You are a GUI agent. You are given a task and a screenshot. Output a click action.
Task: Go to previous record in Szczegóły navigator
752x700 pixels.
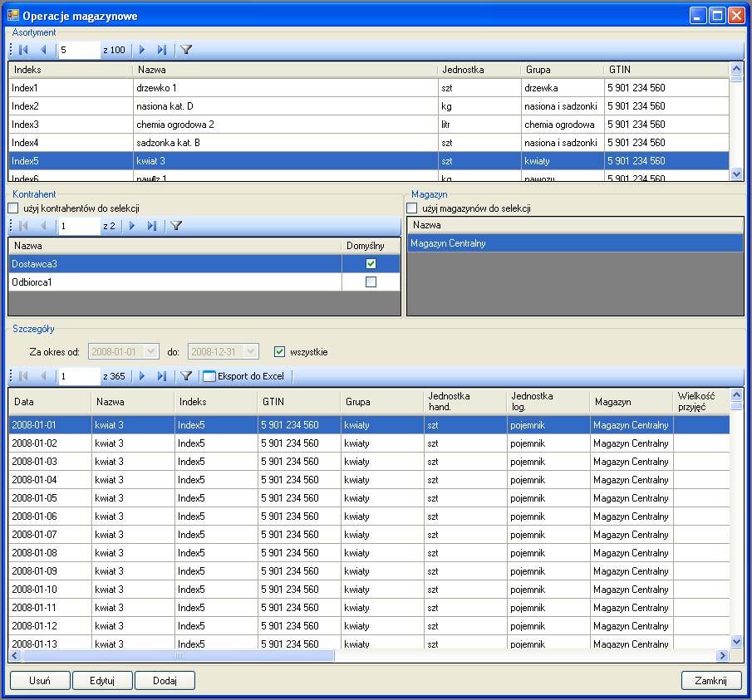(44, 376)
